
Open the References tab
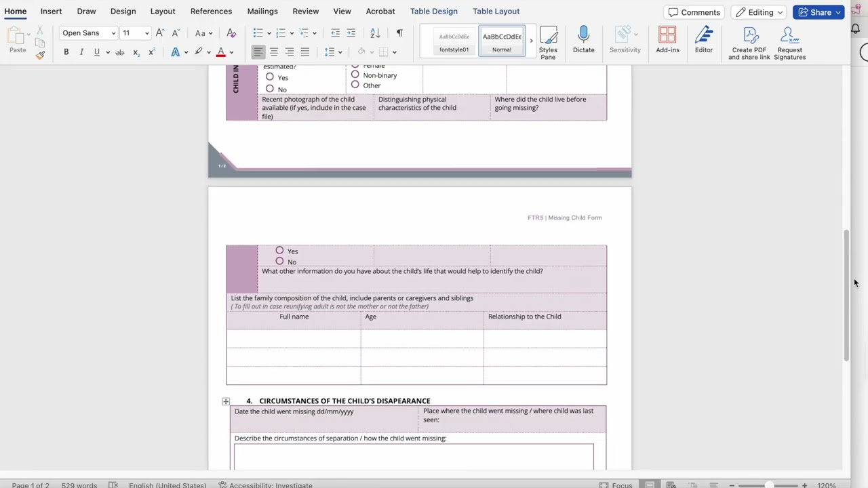[x=211, y=11]
